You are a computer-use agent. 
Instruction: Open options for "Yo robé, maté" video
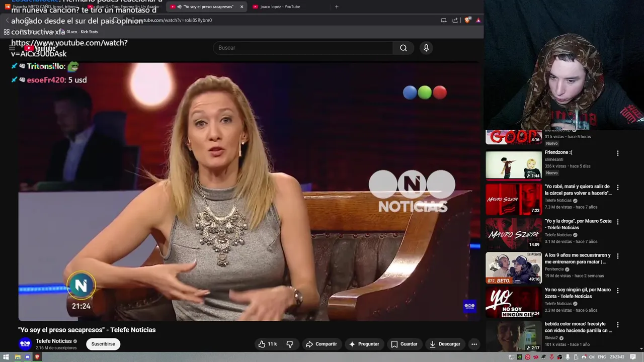click(617, 188)
